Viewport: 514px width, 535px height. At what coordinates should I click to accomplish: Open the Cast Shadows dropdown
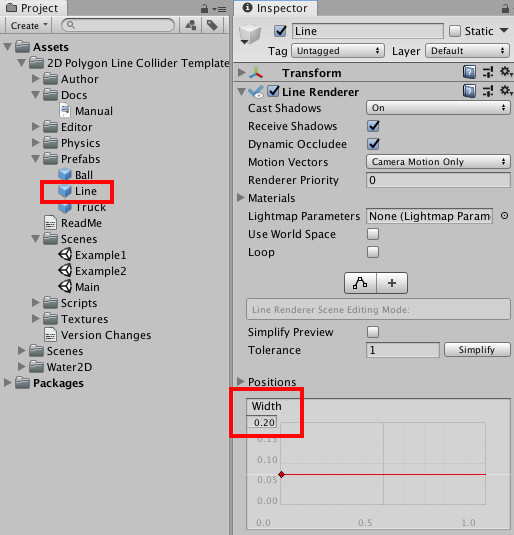[438, 108]
